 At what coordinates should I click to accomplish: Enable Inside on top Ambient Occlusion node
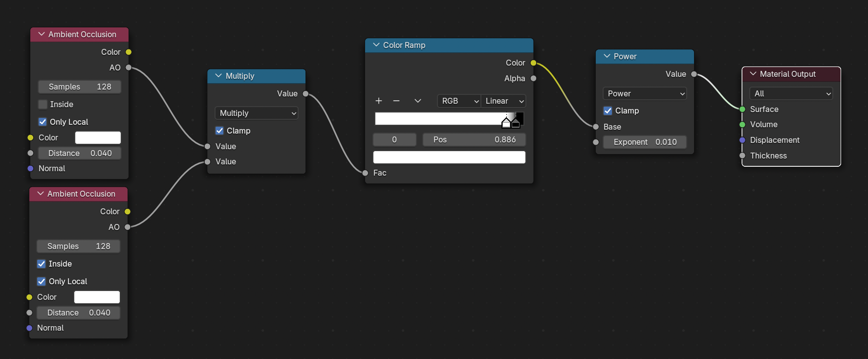pos(43,104)
